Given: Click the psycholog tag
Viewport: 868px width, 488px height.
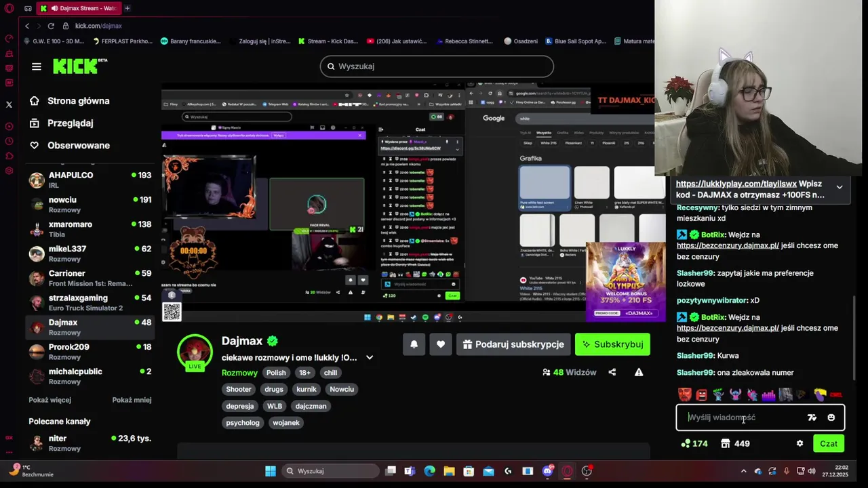Looking at the screenshot, I should [243, 423].
